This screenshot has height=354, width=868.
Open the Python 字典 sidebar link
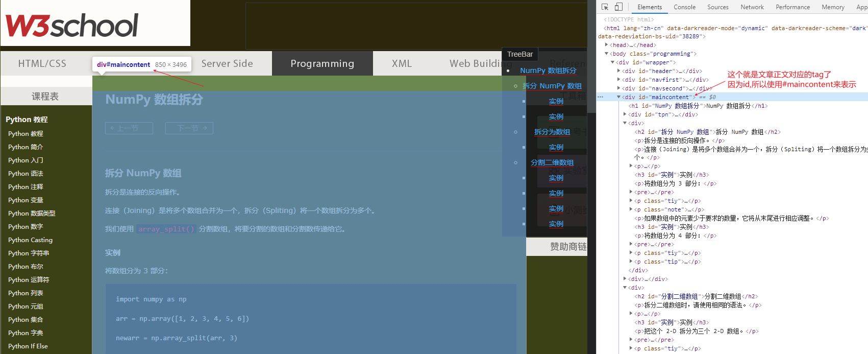click(26, 333)
